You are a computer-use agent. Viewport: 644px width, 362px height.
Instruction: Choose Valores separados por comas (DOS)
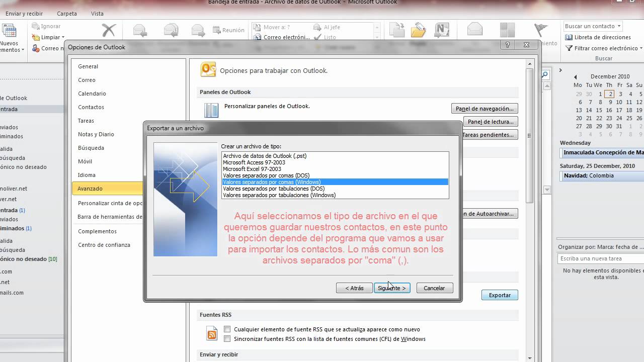coord(335,175)
